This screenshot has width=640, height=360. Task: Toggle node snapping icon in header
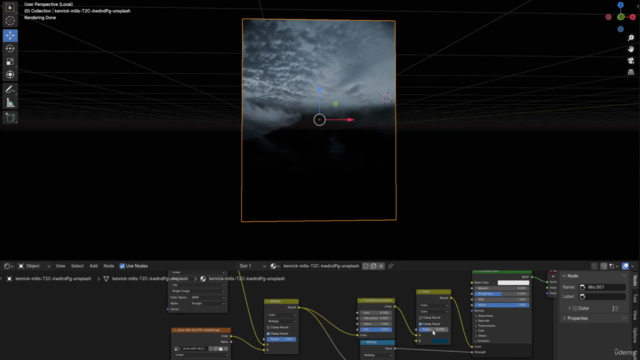604,266
